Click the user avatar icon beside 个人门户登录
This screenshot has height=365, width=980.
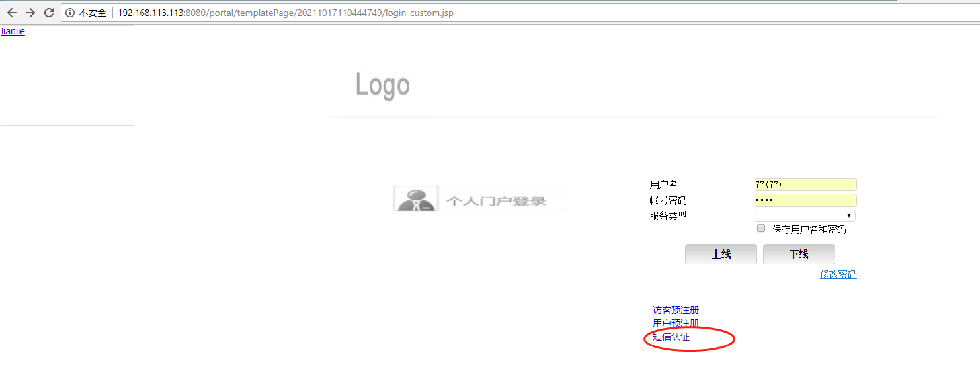pos(415,199)
